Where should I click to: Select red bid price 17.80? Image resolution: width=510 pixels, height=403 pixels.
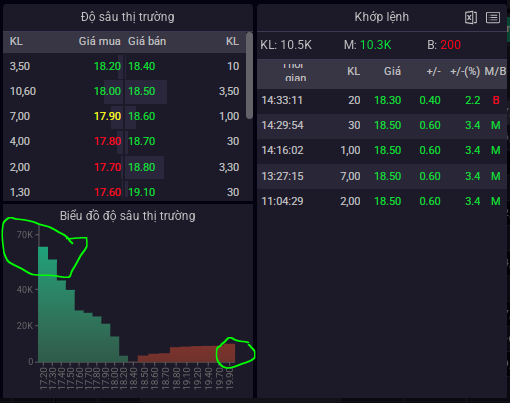[x=107, y=141]
